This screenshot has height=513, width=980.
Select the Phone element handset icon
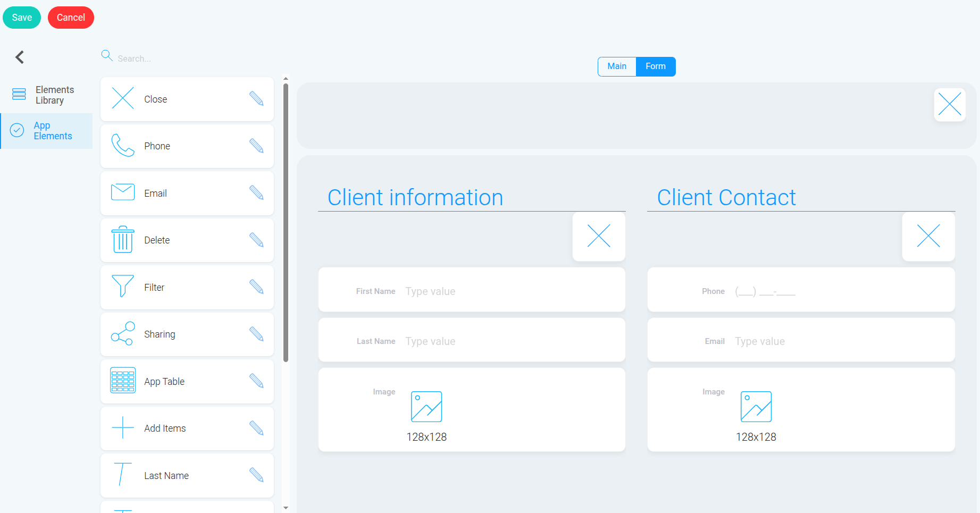coord(123,146)
